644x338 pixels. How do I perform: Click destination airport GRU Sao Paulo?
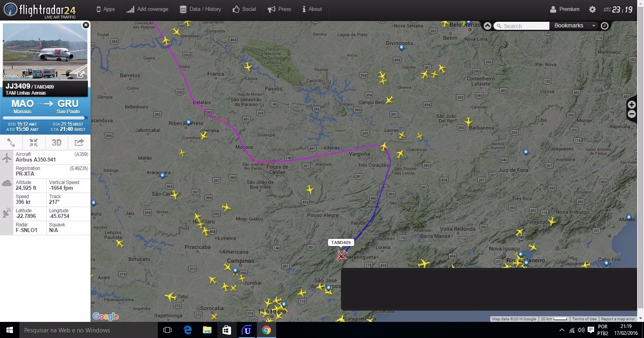pyautogui.click(x=68, y=107)
